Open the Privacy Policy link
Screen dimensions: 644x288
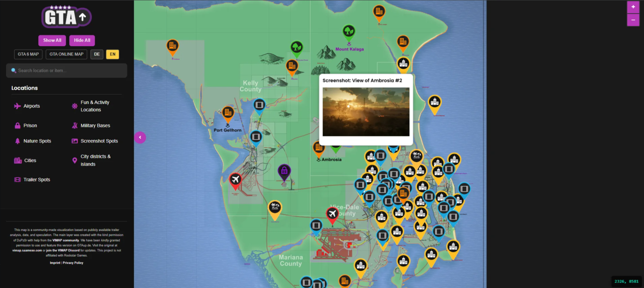[x=73, y=263]
